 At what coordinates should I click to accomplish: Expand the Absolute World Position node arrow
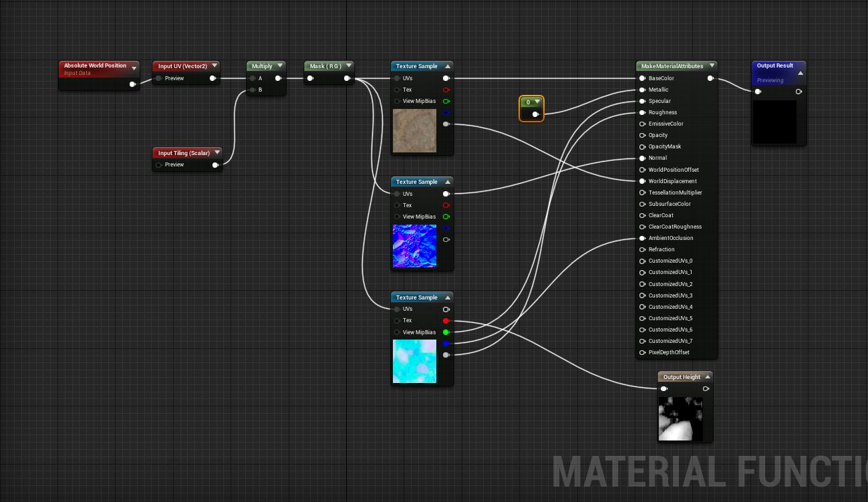[134, 68]
